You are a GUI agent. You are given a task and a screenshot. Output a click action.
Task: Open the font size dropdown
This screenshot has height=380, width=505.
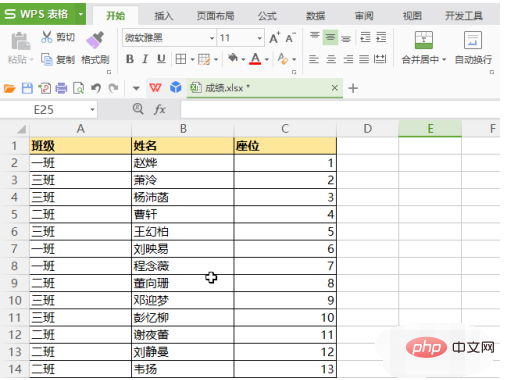pos(260,38)
